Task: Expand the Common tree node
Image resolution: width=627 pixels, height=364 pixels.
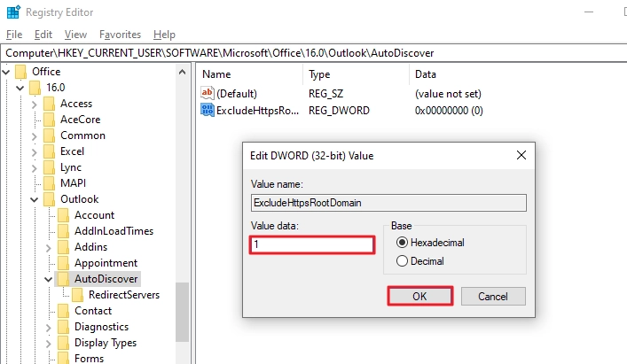Action: click(x=35, y=136)
